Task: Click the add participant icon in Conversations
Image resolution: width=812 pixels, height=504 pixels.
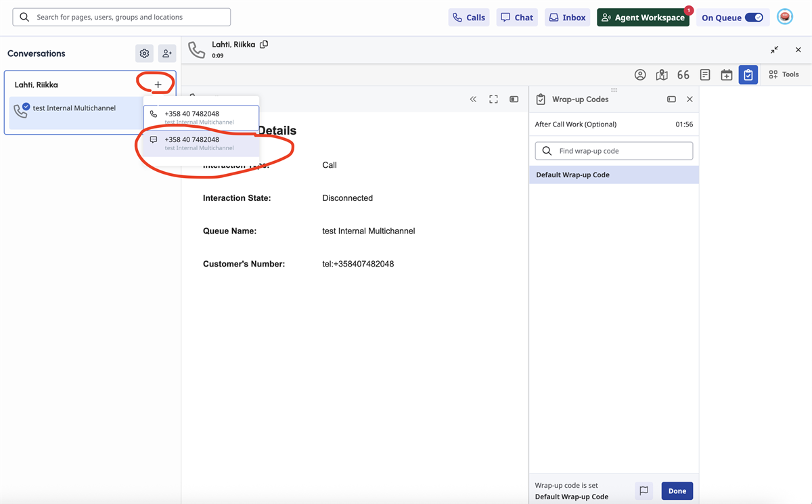Action: [x=166, y=53]
